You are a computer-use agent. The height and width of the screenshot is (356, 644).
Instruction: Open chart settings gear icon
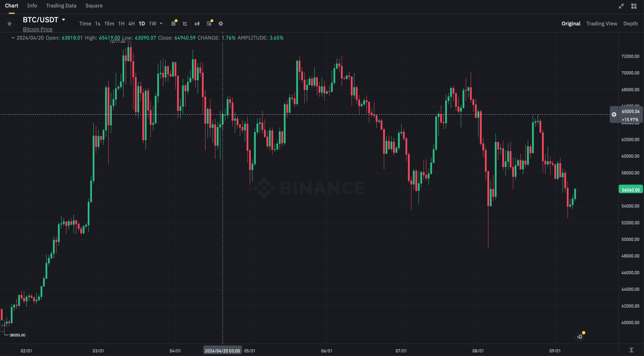[x=221, y=23]
